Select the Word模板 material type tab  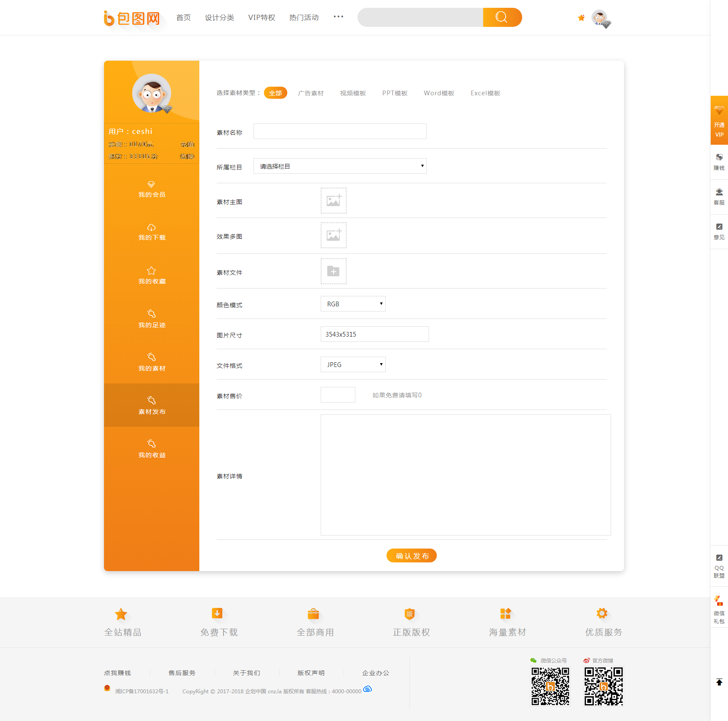(439, 93)
